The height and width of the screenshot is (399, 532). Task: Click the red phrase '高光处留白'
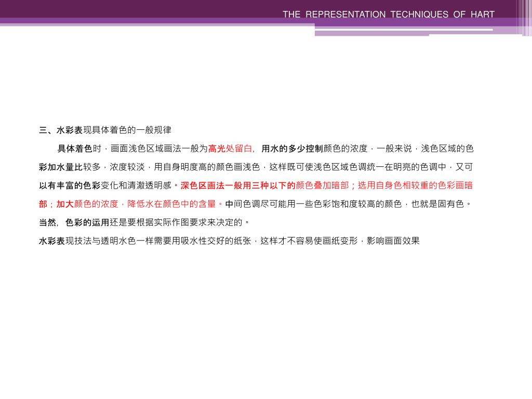[230, 149]
